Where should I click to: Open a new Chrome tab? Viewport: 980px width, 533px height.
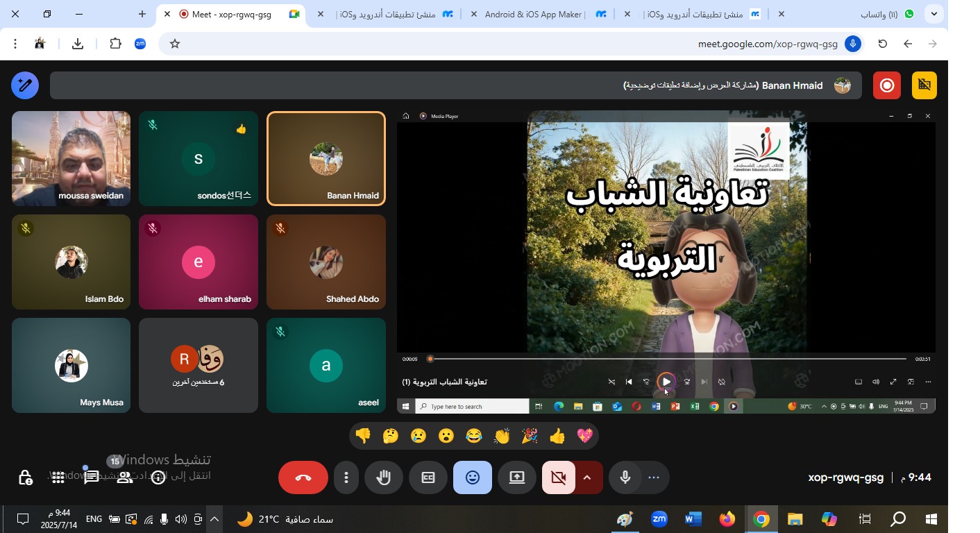pos(142,14)
